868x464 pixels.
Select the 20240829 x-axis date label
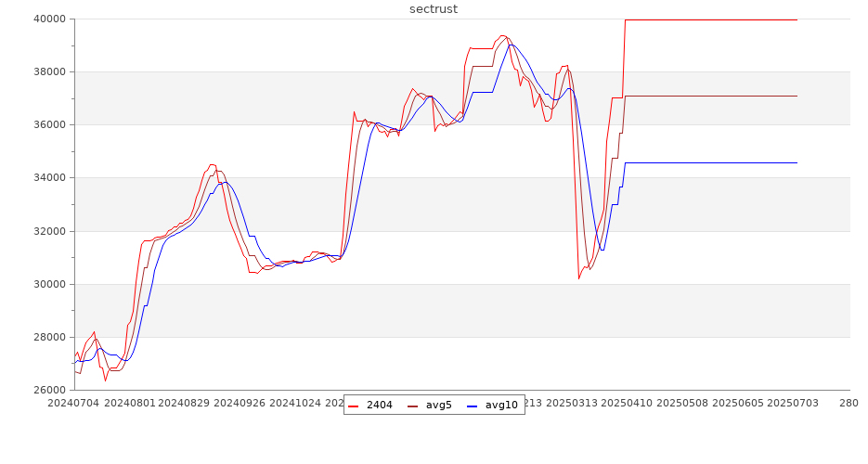tap(184, 404)
